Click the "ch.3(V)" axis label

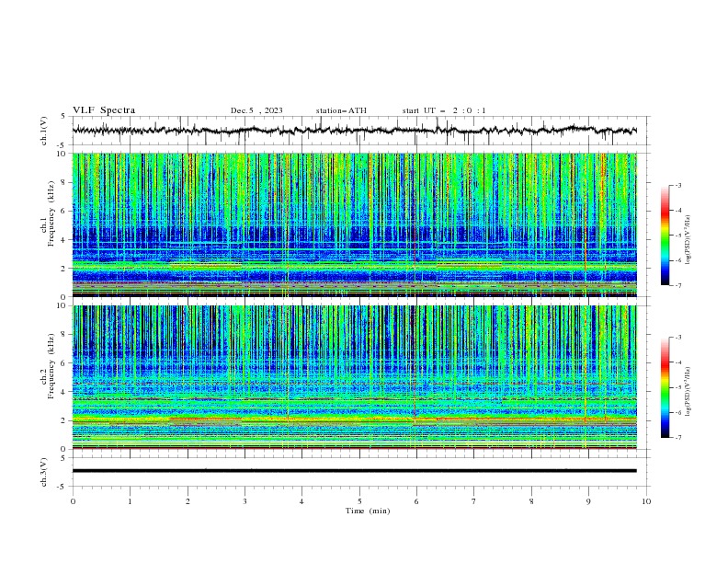[44, 472]
